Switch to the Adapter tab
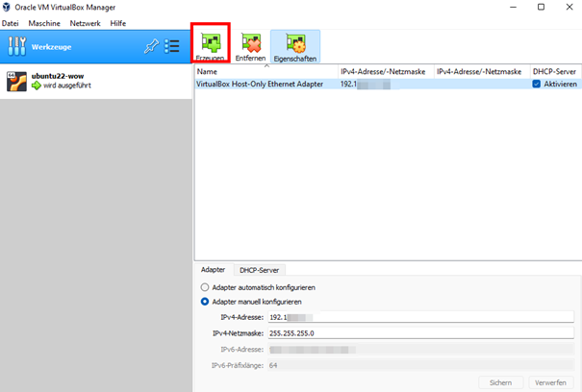The image size is (582, 392). click(x=213, y=270)
